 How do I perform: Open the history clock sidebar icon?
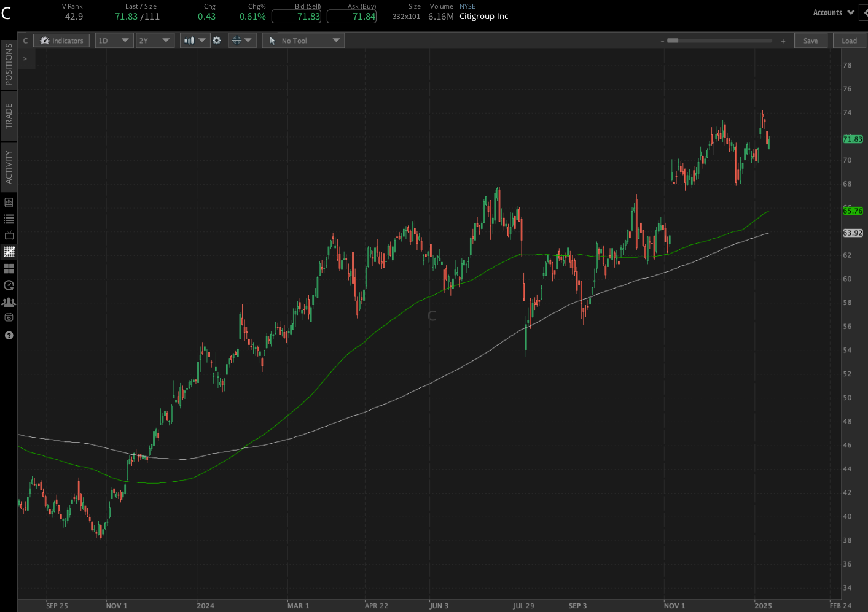tap(9, 285)
